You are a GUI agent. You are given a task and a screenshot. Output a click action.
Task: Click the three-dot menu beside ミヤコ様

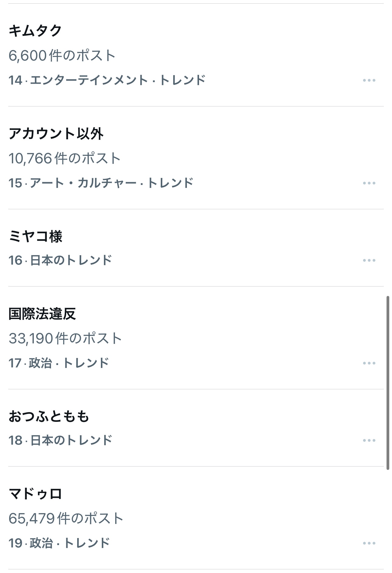369,260
